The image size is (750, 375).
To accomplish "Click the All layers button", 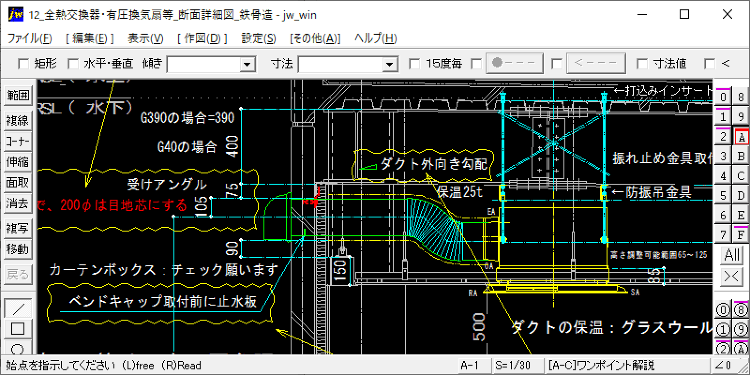I will pyautogui.click(x=732, y=255).
